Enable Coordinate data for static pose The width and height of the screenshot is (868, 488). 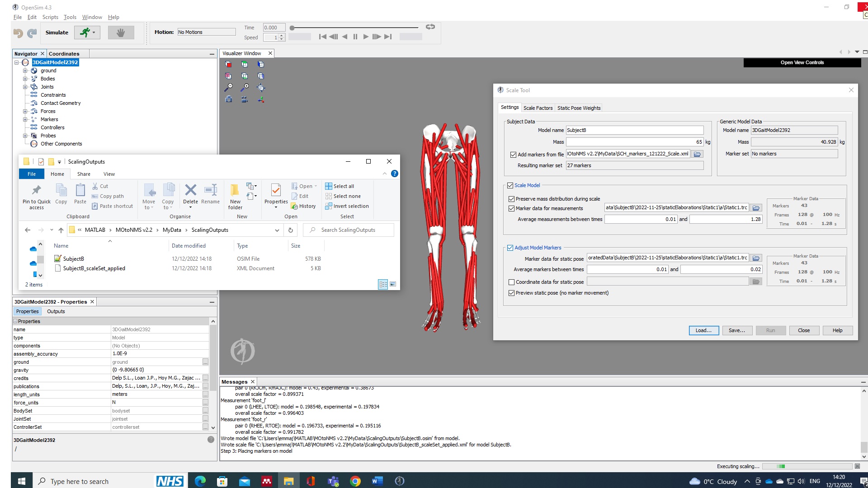point(511,282)
